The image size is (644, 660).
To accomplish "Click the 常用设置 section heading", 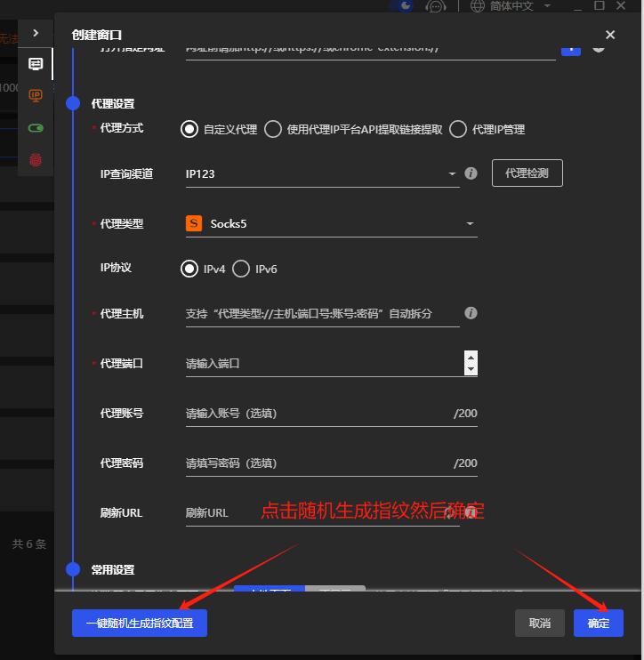I will click(x=113, y=569).
